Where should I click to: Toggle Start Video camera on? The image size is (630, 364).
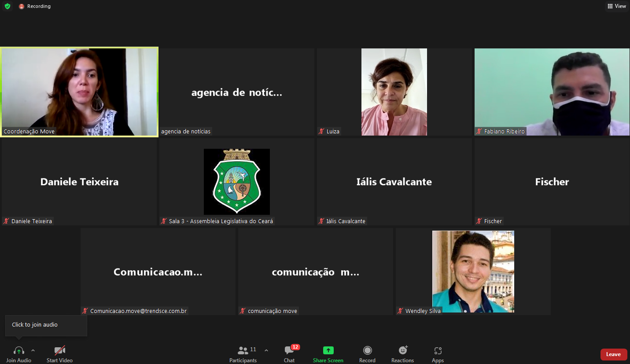(x=59, y=350)
